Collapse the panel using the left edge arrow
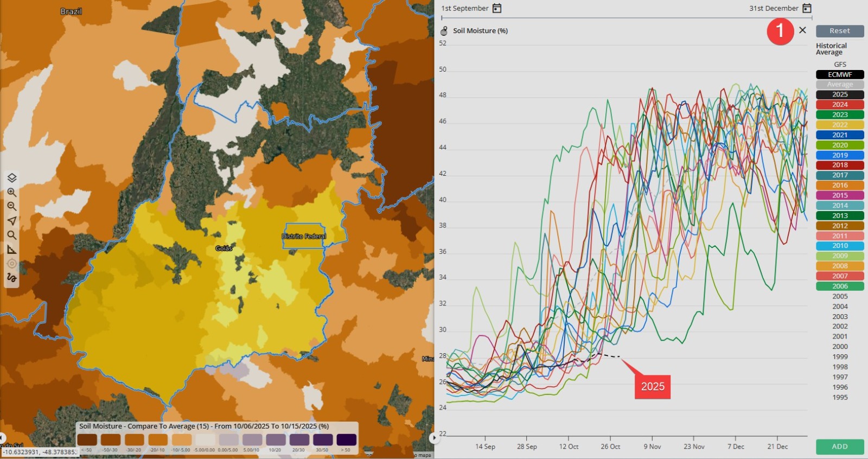Viewport: 868px width, 459px height. click(3, 437)
